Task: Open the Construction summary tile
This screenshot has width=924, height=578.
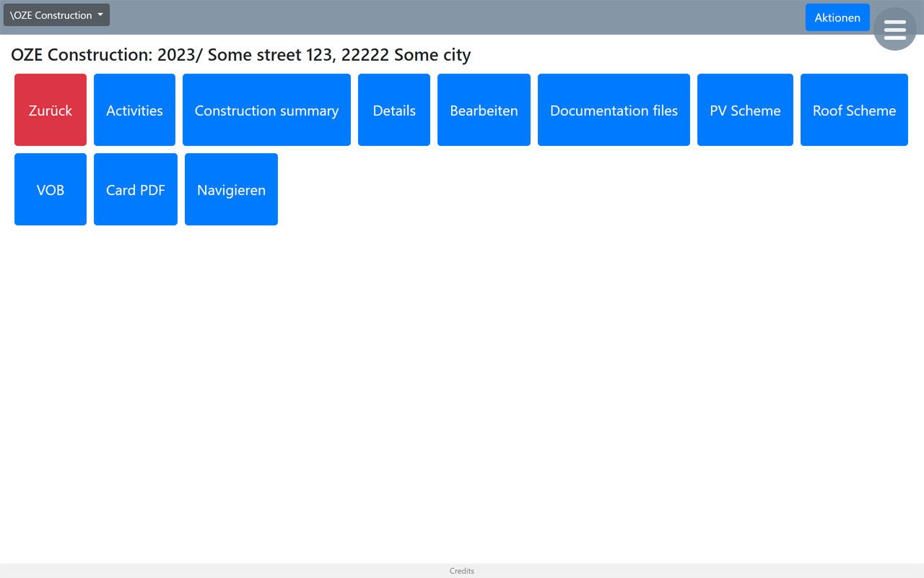Action: (x=266, y=110)
